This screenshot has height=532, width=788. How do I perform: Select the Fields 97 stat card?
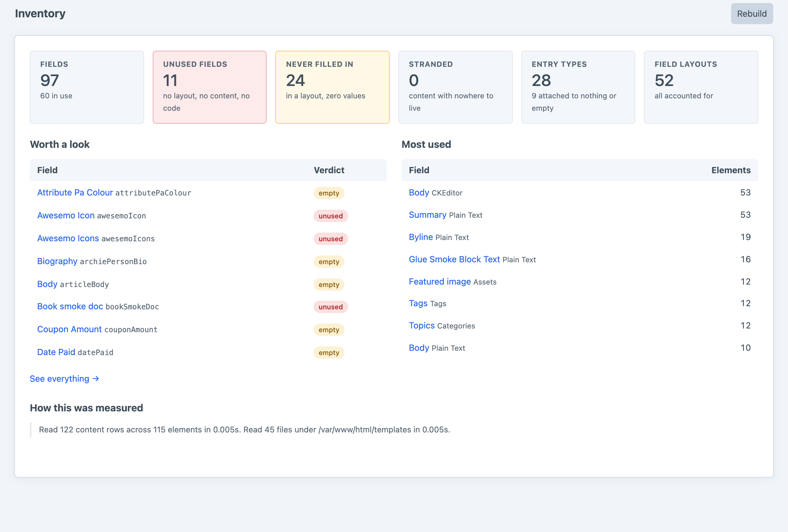[87, 87]
